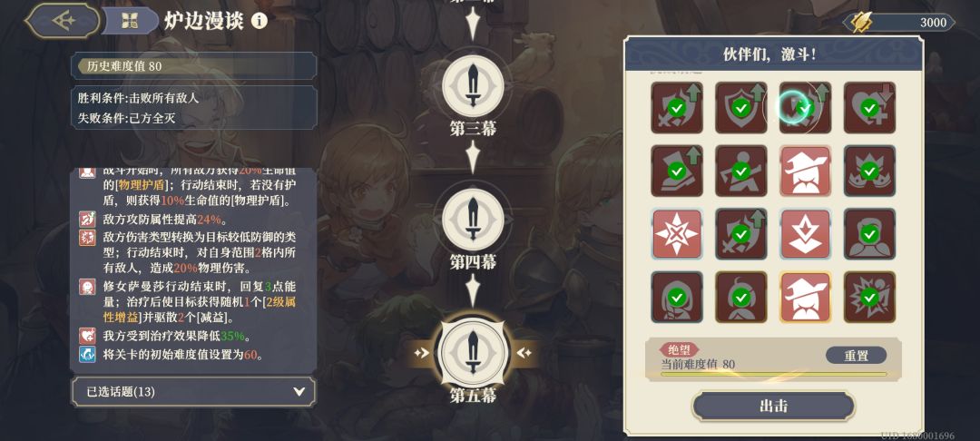
Task: Click the 历史难度值 80 banner
Action: point(193,65)
